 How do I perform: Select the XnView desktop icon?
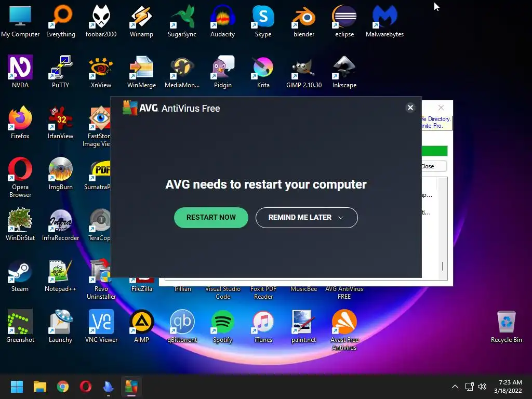pos(101,72)
